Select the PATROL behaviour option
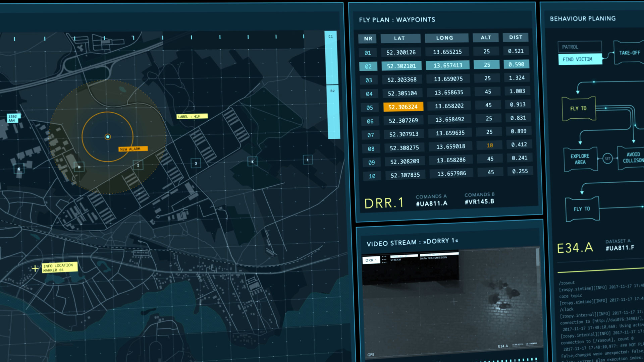The width and height of the screenshot is (644, 362). click(579, 47)
